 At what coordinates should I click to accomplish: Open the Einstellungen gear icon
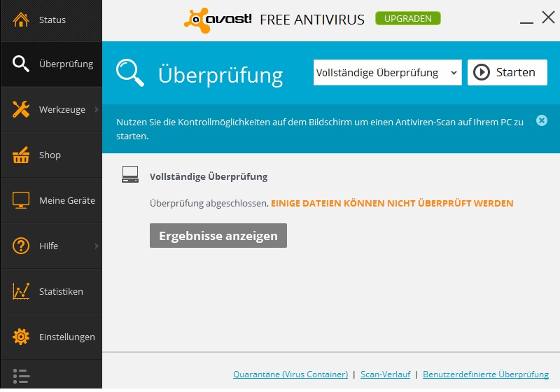[x=21, y=337]
